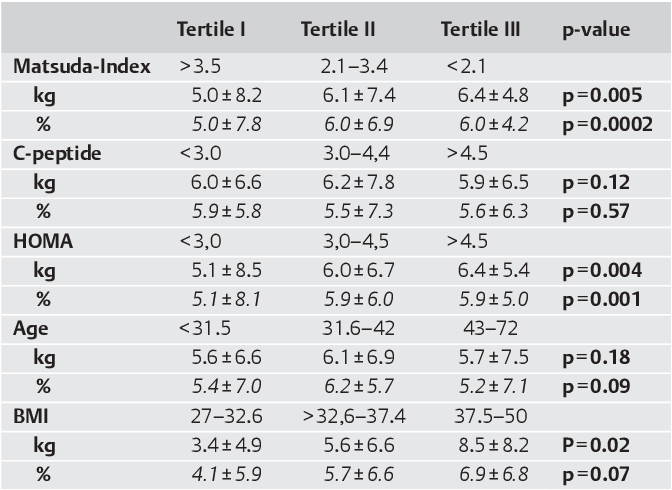Click the P=0.02 cell in BMI kg row
The image size is (672, 490).
[x=596, y=445]
